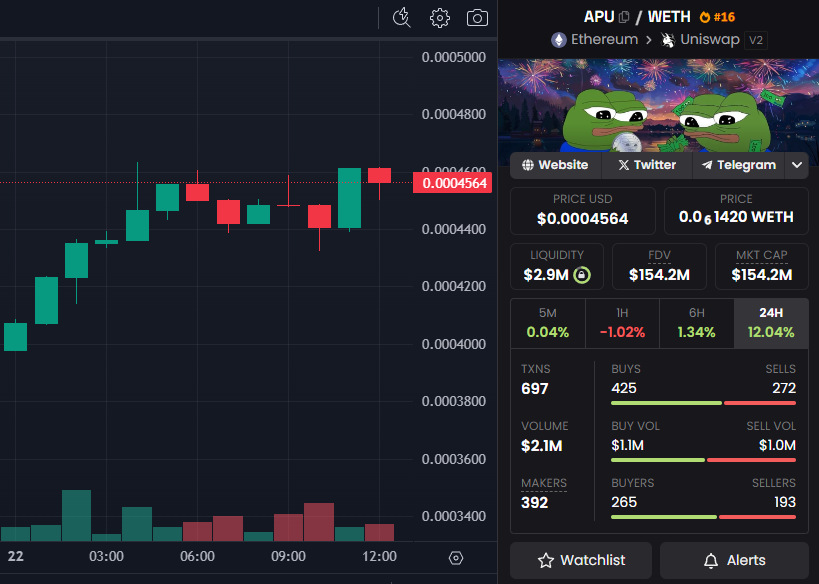Click the 0.0005000 price axis label
Viewport: 819px width, 584px height.
453,57
